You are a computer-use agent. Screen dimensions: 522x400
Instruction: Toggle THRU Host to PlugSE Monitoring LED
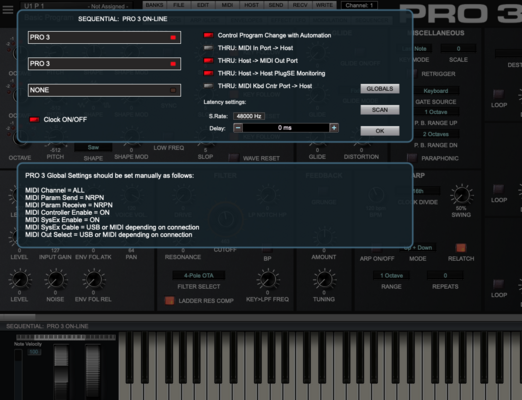(208, 73)
